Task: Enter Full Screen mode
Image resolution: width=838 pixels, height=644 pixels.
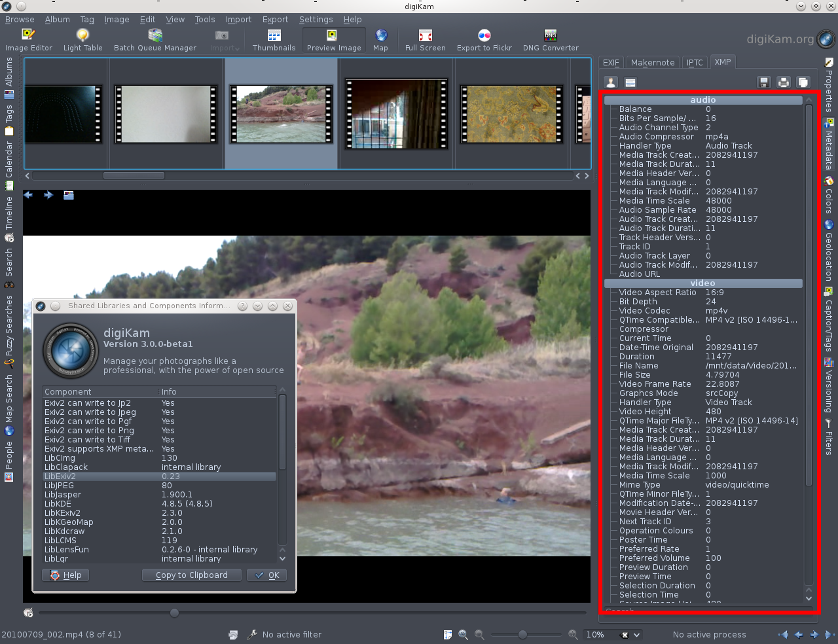Action: tap(425, 39)
